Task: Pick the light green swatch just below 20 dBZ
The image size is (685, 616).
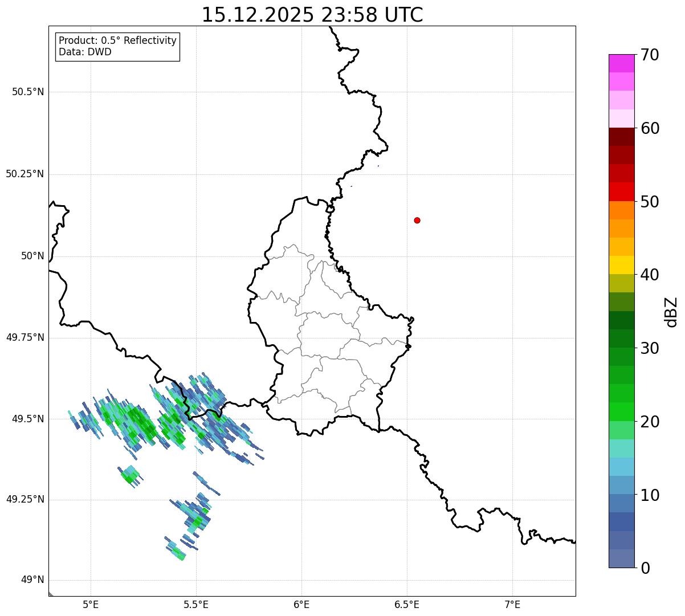Action: (x=622, y=430)
